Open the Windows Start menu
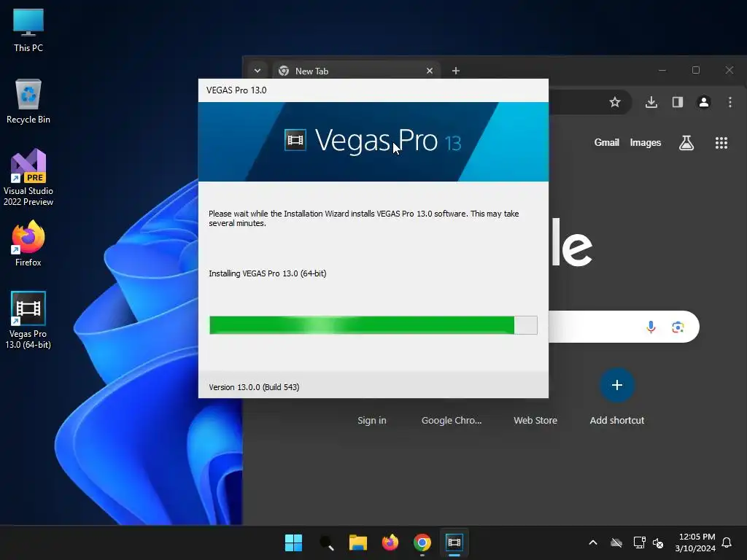This screenshot has height=560, width=747. pos(293,542)
